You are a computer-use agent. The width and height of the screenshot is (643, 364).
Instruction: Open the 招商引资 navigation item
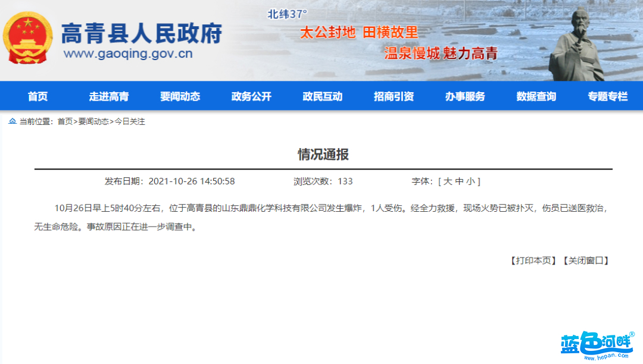point(394,96)
